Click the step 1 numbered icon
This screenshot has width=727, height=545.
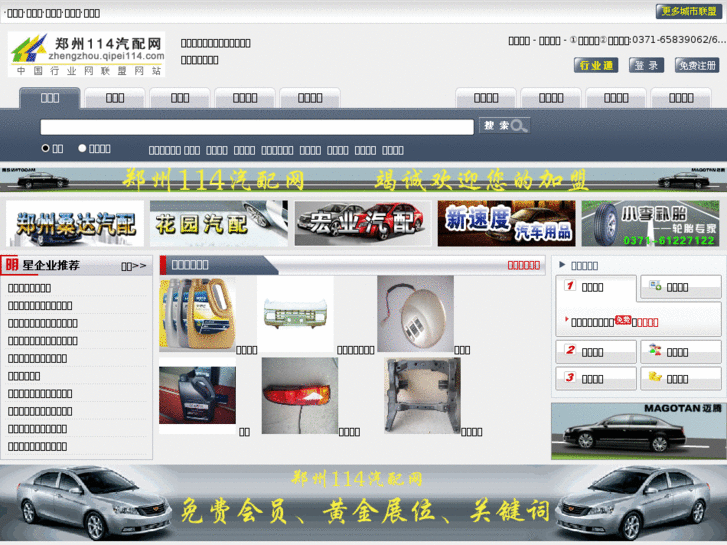(x=570, y=285)
